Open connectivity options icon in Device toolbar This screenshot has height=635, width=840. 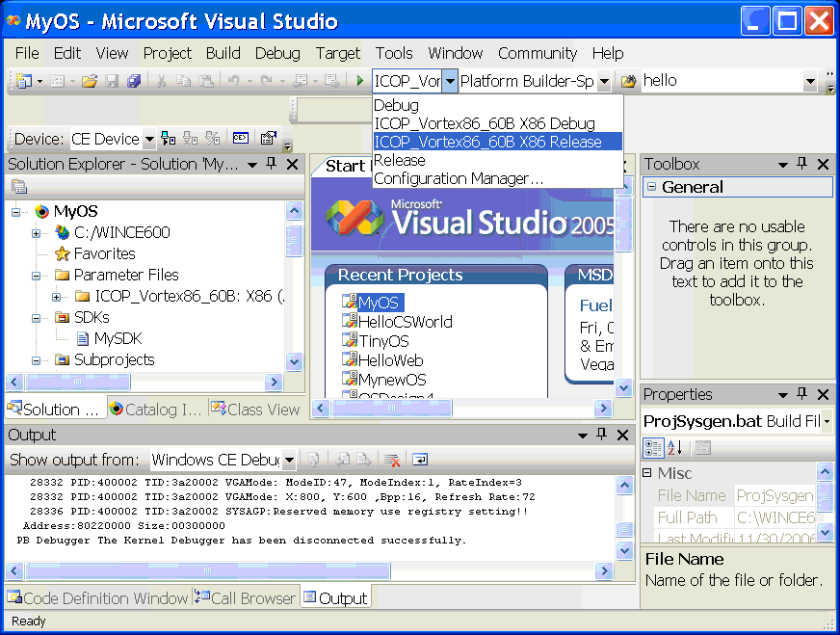point(269,138)
